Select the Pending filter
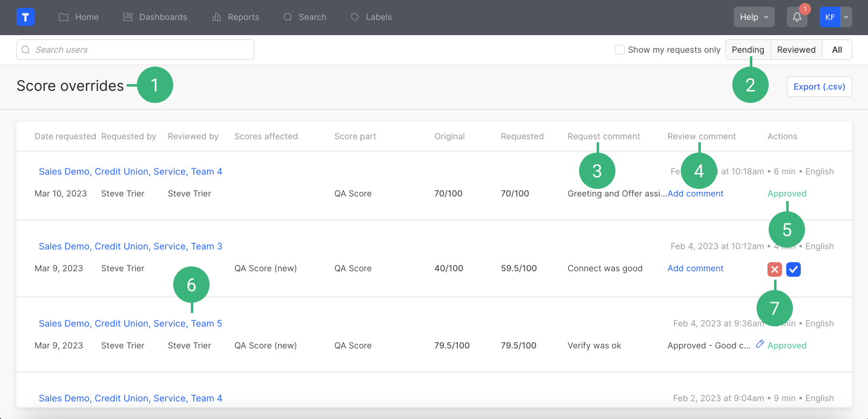The image size is (868, 419). point(747,50)
